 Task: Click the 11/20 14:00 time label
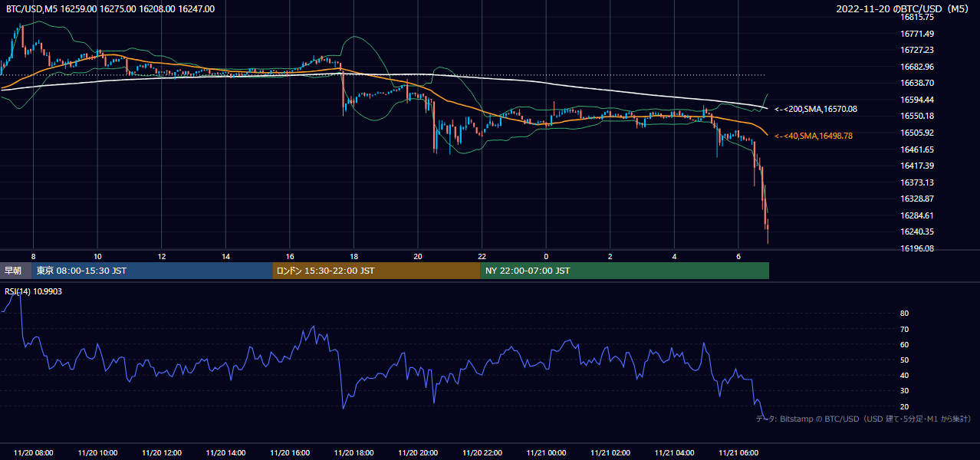click(225, 453)
